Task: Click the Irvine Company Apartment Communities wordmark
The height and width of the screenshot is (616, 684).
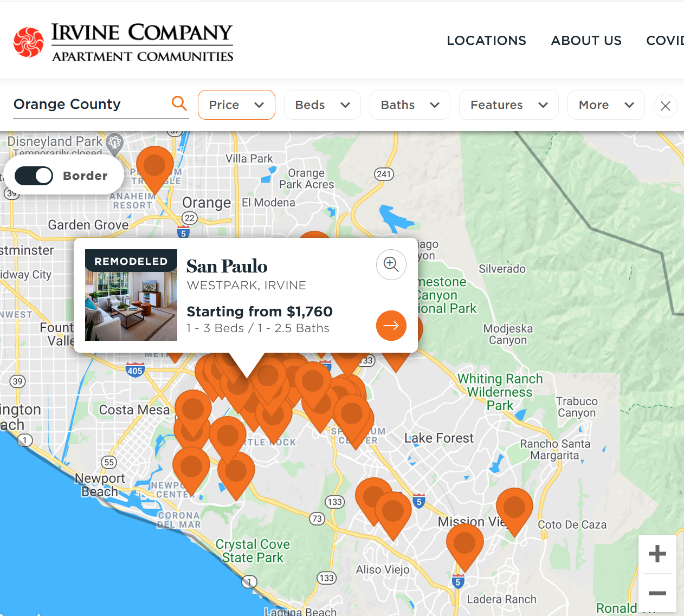Action: 143,42
